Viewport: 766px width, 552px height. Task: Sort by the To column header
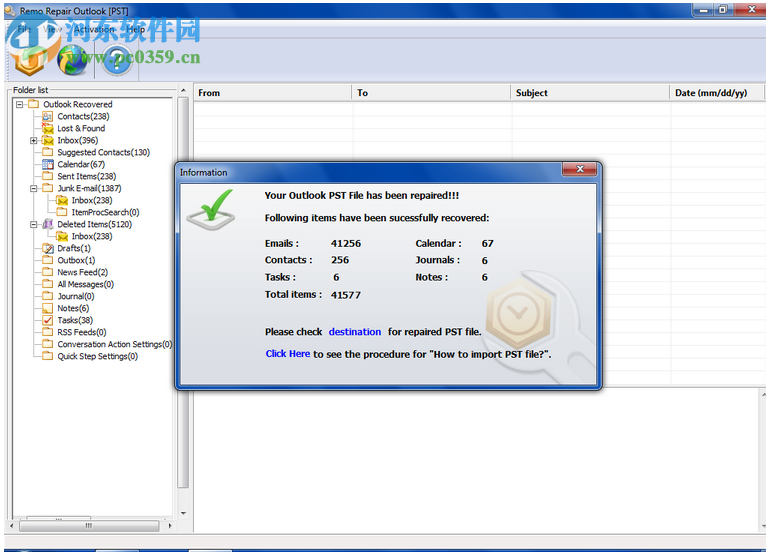[x=431, y=93]
